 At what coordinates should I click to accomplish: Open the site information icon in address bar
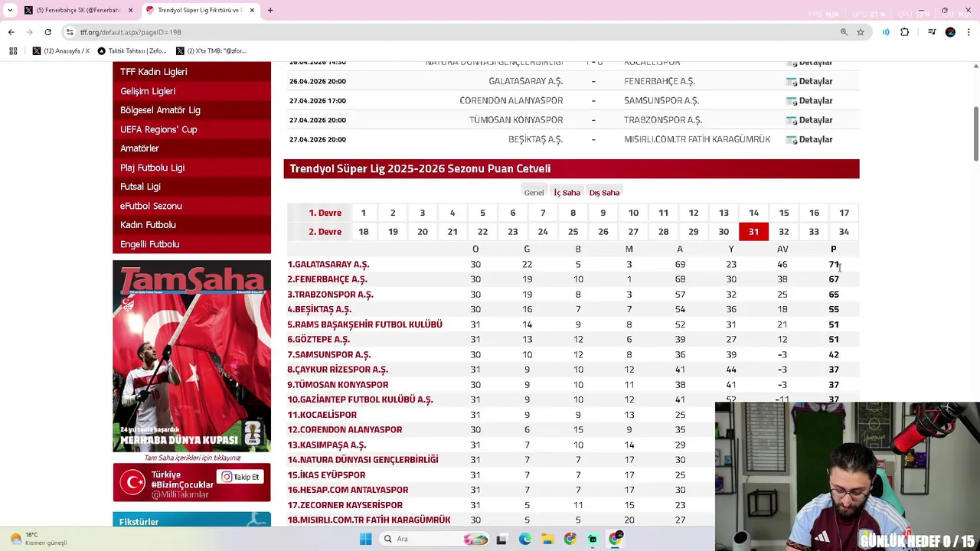click(70, 32)
